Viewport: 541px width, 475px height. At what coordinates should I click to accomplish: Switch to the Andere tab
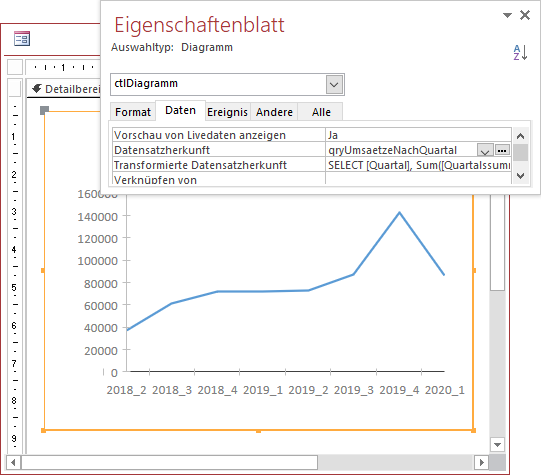(x=274, y=112)
